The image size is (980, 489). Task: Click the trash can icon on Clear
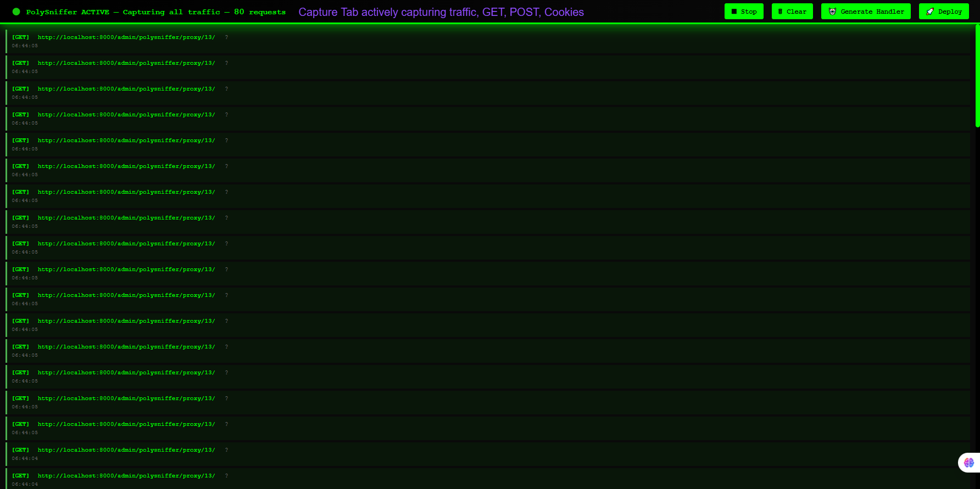780,12
